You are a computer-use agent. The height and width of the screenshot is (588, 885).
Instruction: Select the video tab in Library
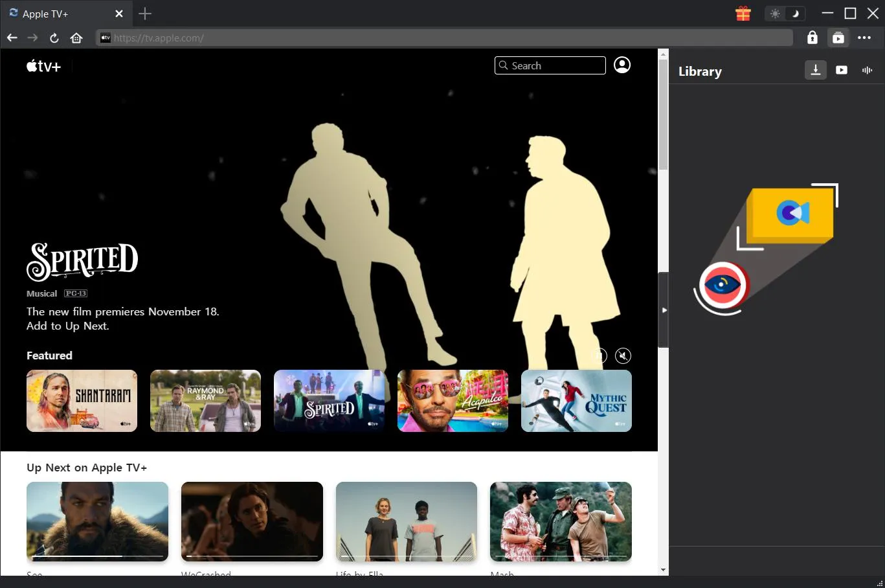point(841,70)
